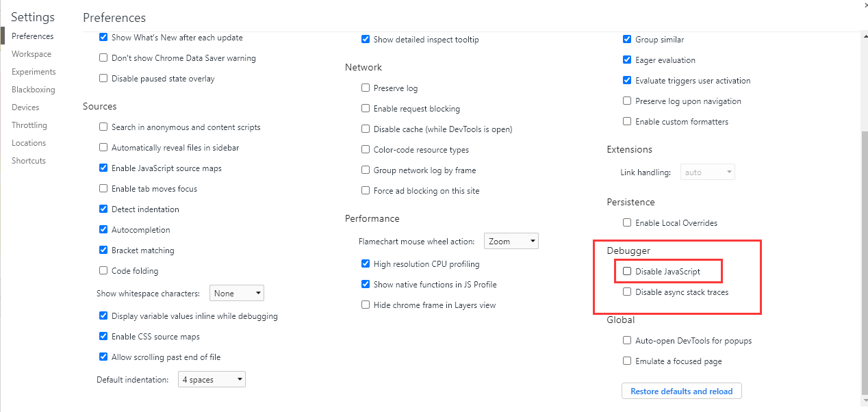Open the Shortcuts settings section
This screenshot has height=412, width=868.
(29, 161)
